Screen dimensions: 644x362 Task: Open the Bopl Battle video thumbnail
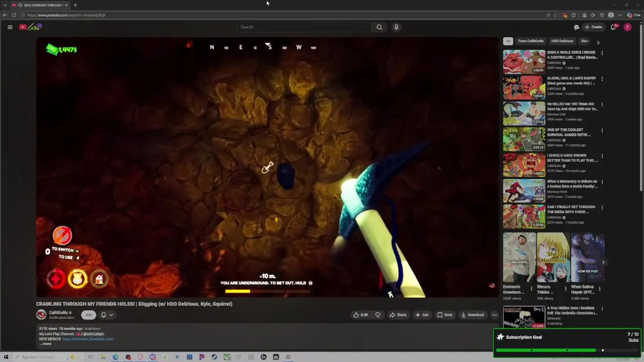(x=524, y=61)
